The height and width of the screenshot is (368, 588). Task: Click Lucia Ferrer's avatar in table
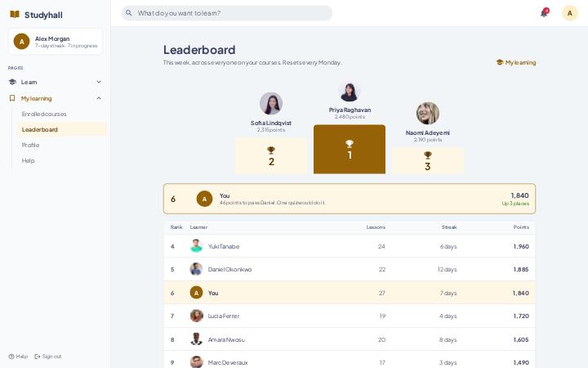[x=196, y=316]
